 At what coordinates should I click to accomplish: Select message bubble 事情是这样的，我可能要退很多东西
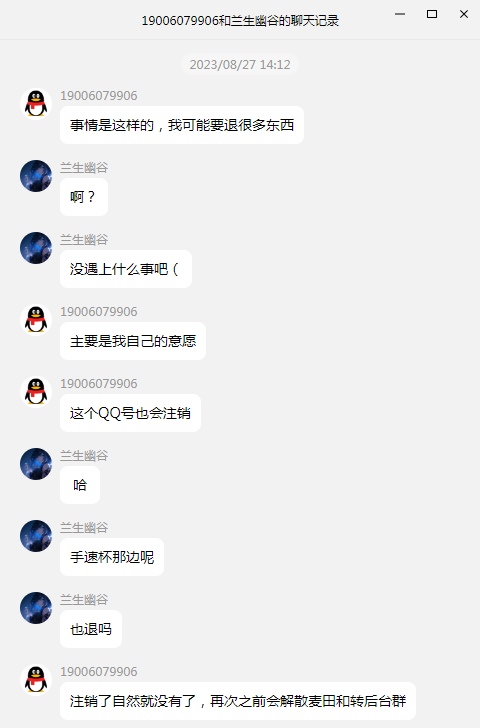click(182, 125)
